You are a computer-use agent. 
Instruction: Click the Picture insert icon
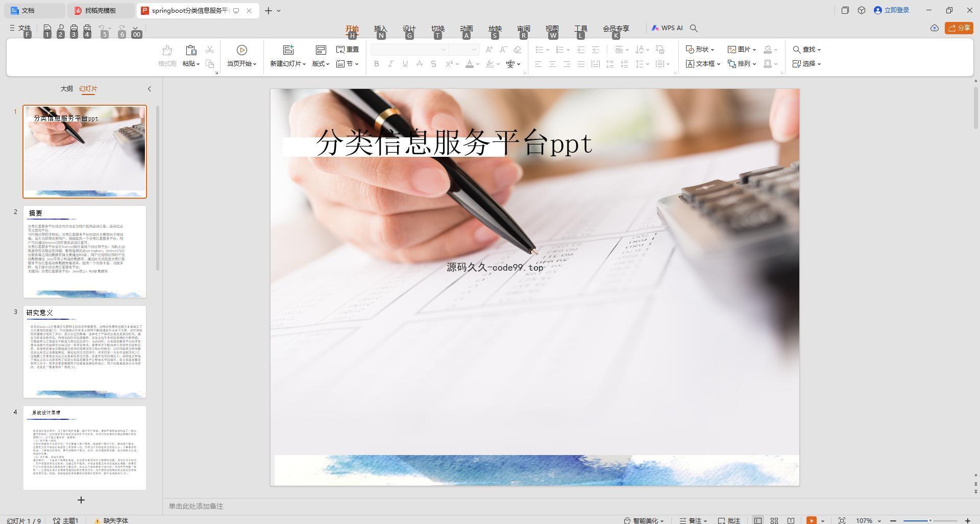pyautogui.click(x=742, y=50)
